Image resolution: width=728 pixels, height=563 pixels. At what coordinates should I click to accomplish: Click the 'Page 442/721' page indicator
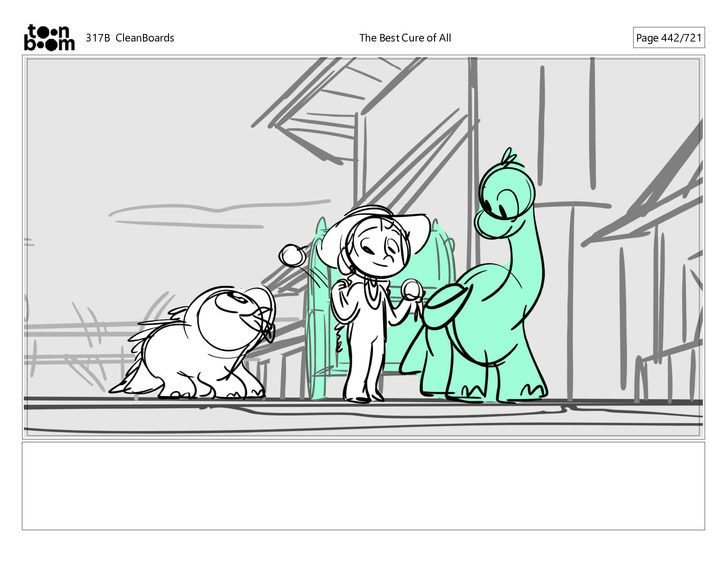(668, 38)
